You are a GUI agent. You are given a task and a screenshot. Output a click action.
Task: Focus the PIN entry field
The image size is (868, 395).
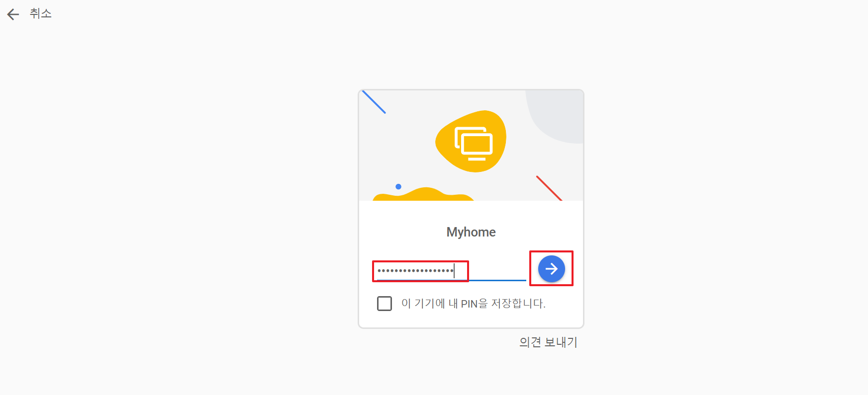tap(451, 271)
